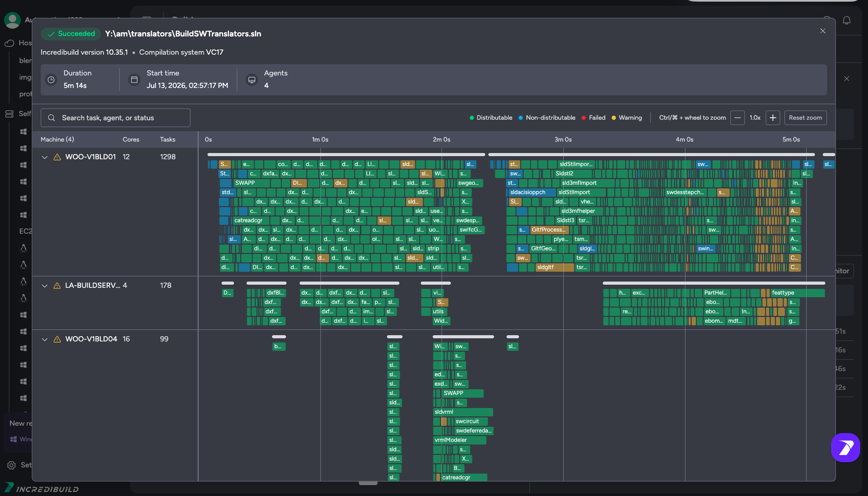Select the feattype task bar in LA-BUILDSERV
Viewport: 868px width, 496px height.
tap(797, 293)
